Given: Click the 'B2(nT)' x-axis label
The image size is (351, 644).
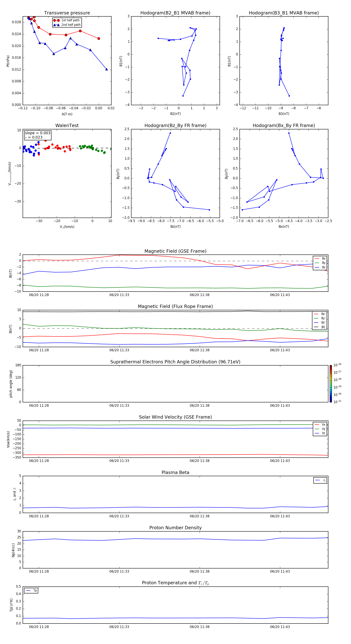Looking at the screenshot, I should coord(175,114).
